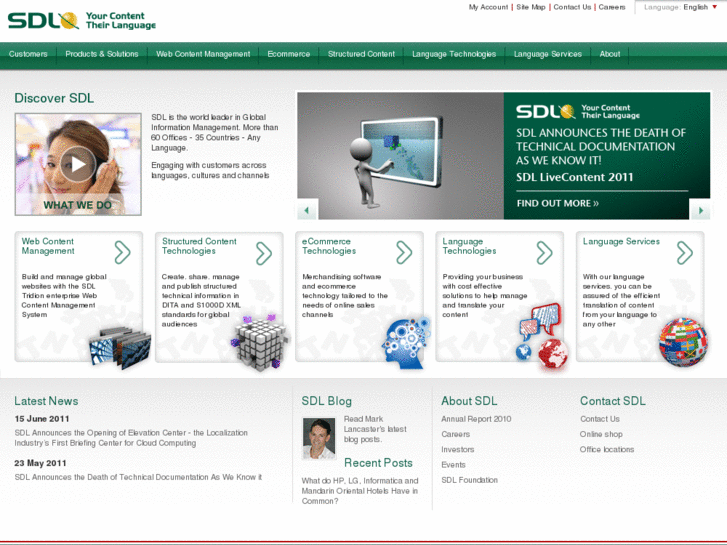
Task: Click the gear-head graphic on eCommerce card
Action: click(406, 343)
